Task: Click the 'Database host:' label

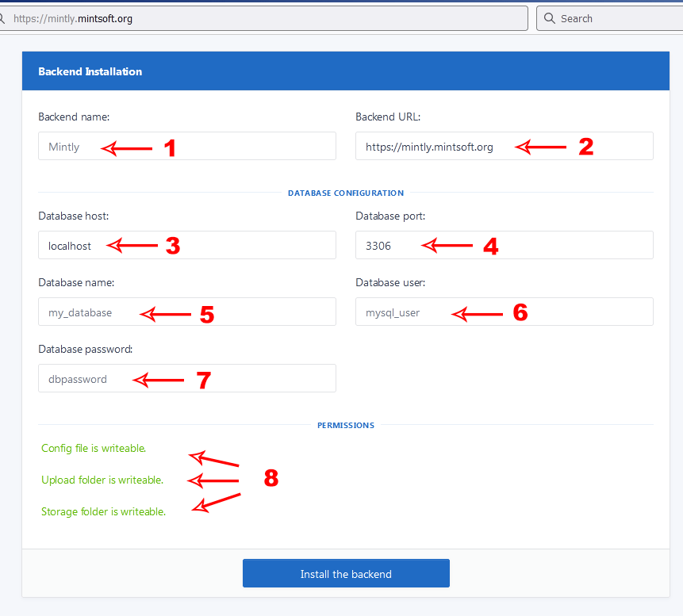Action: [x=74, y=216]
